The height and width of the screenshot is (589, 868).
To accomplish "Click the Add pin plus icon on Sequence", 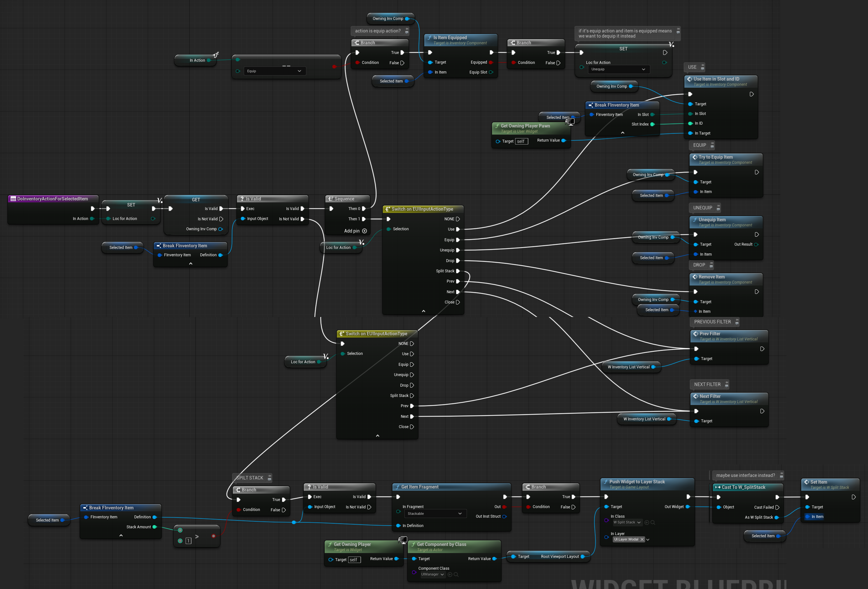I will point(364,231).
